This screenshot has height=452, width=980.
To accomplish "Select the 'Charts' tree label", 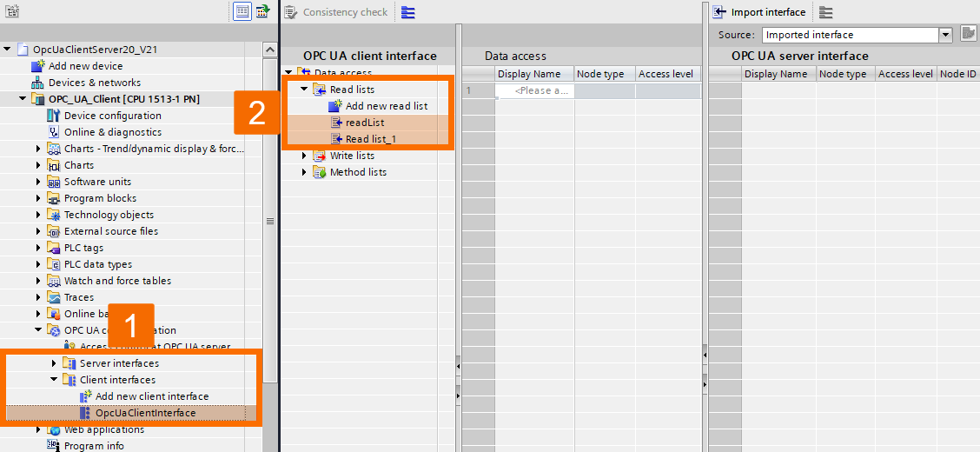I will coord(79,165).
